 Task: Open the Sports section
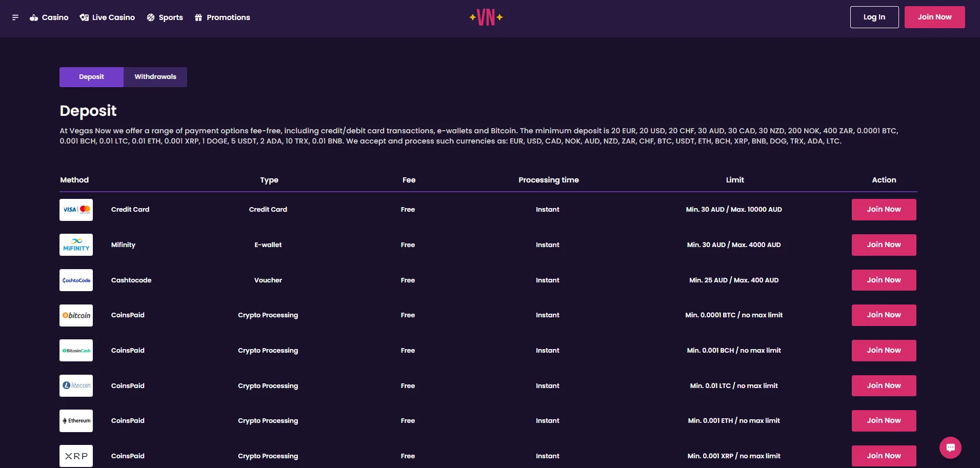165,17
